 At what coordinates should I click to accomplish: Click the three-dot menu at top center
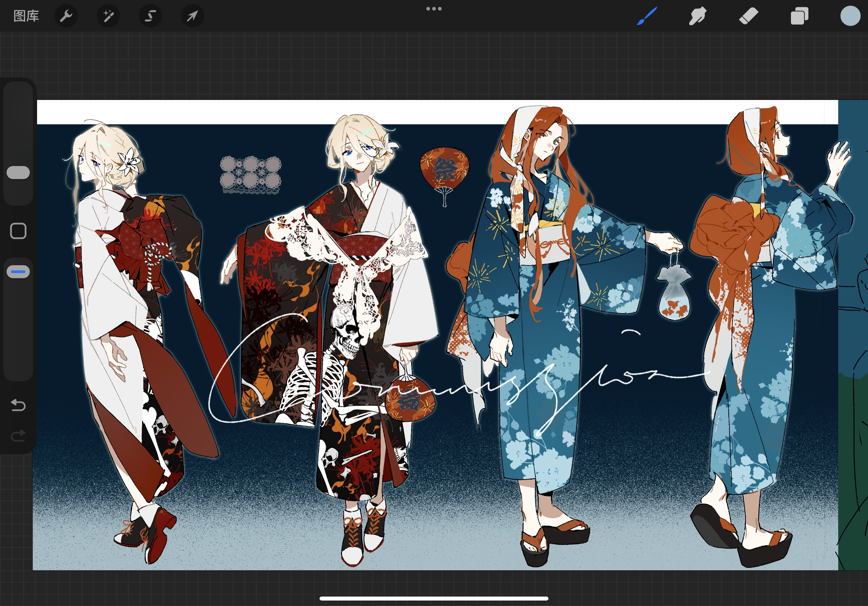pyautogui.click(x=434, y=9)
